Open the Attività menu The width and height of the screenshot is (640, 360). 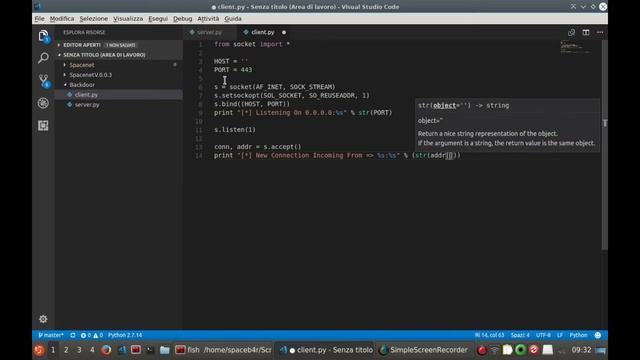208,19
